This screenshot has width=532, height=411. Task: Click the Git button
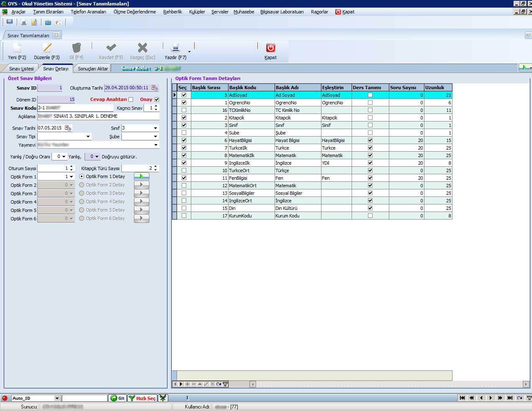pos(117,398)
